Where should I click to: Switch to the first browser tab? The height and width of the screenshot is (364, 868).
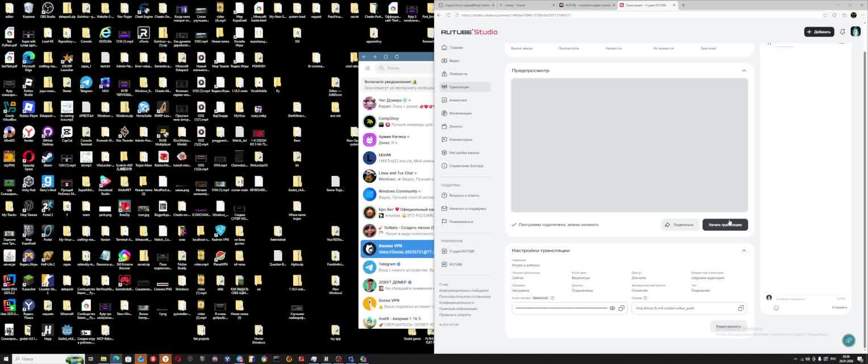pyautogui.click(x=465, y=5)
